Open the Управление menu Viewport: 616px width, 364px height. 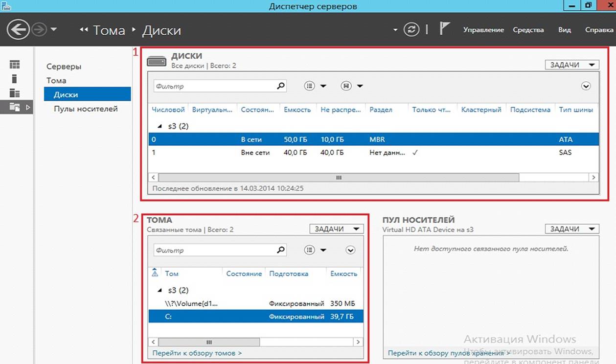click(483, 30)
